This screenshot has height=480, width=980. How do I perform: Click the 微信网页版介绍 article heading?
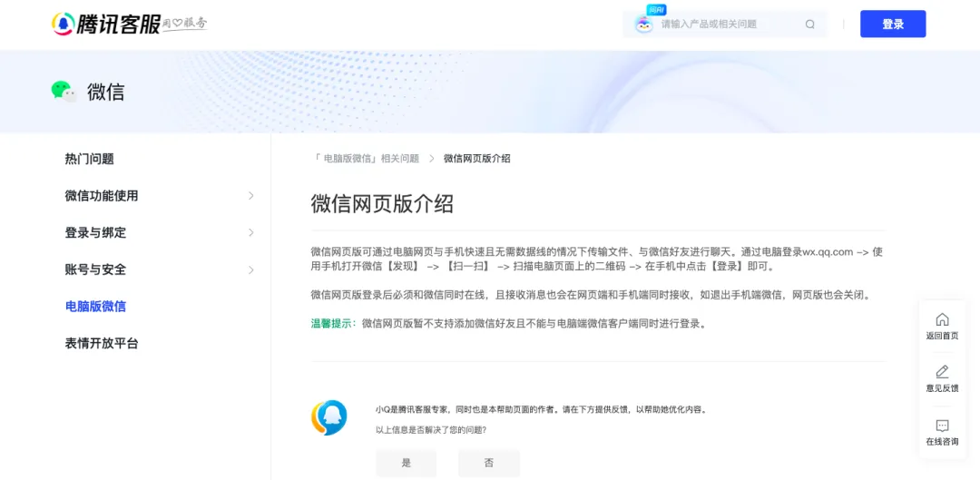pyautogui.click(x=382, y=204)
